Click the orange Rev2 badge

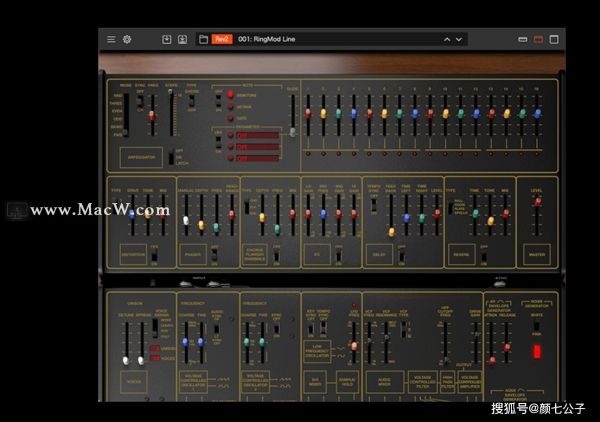[222, 39]
